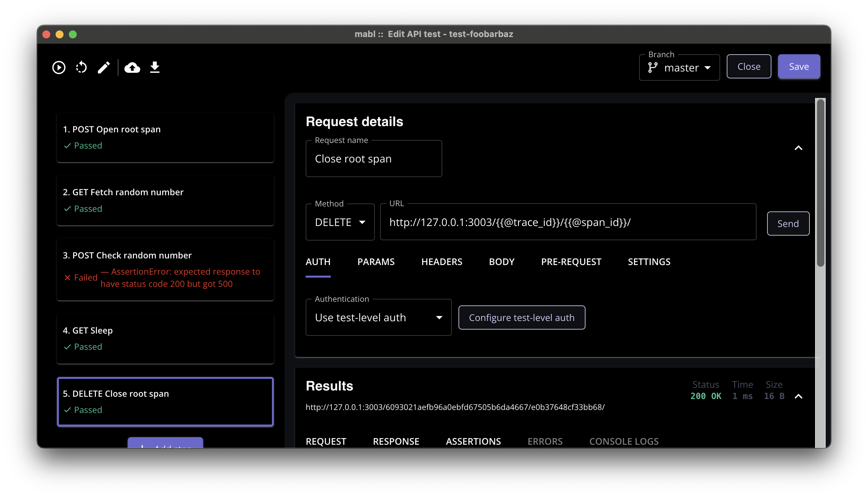Click the reset/rerun circular arrow icon
This screenshot has width=868, height=497.
81,67
